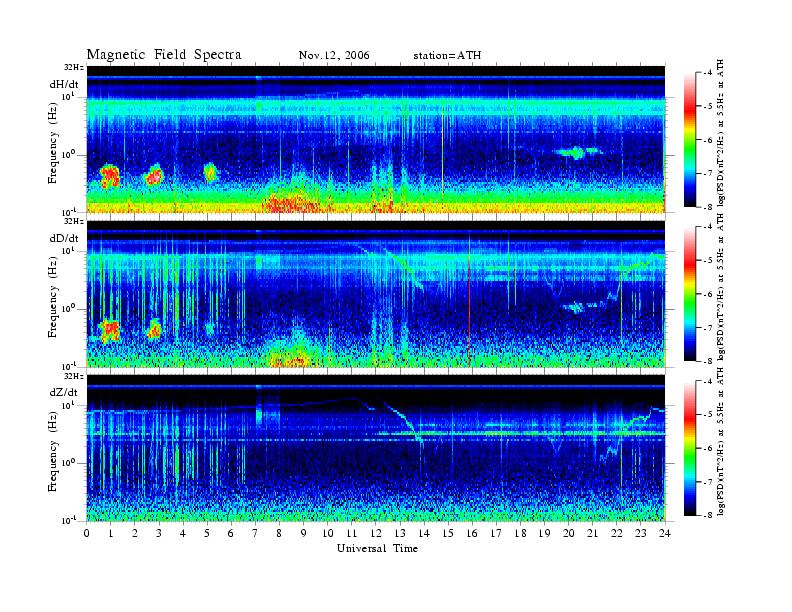Click the red vertical line near hour 16 in the dD/dt spectrogram
The width and height of the screenshot is (792, 612).
[x=469, y=298]
